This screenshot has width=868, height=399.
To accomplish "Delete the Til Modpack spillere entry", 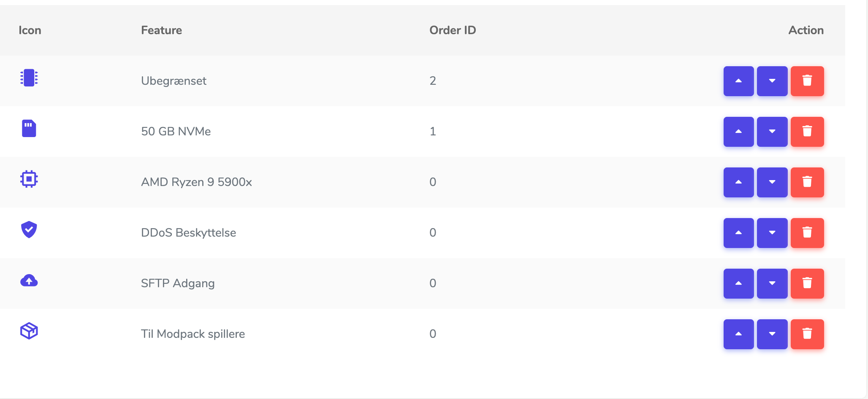I will (x=807, y=334).
